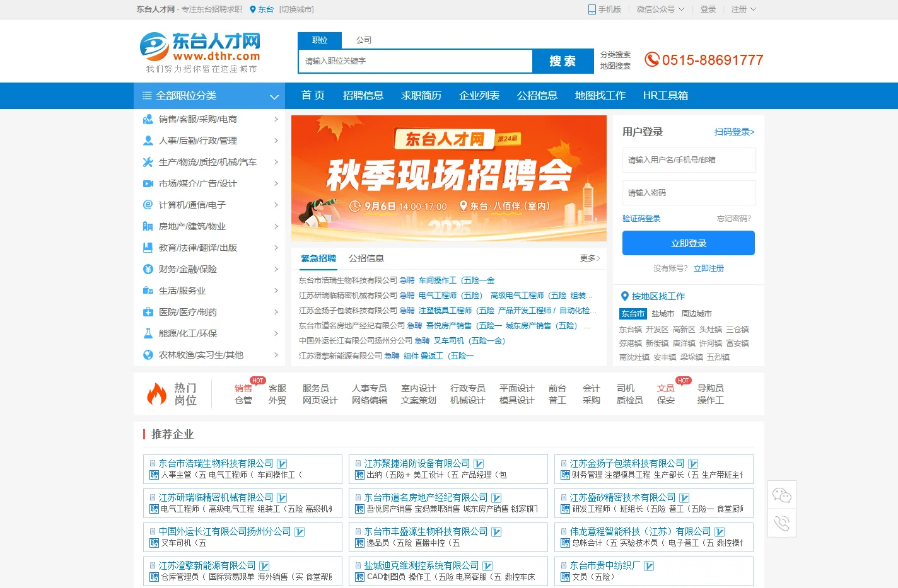Viewport: 898px width, 588px height.
Task: Open 企业列表 in the main navigation
Action: (x=479, y=96)
